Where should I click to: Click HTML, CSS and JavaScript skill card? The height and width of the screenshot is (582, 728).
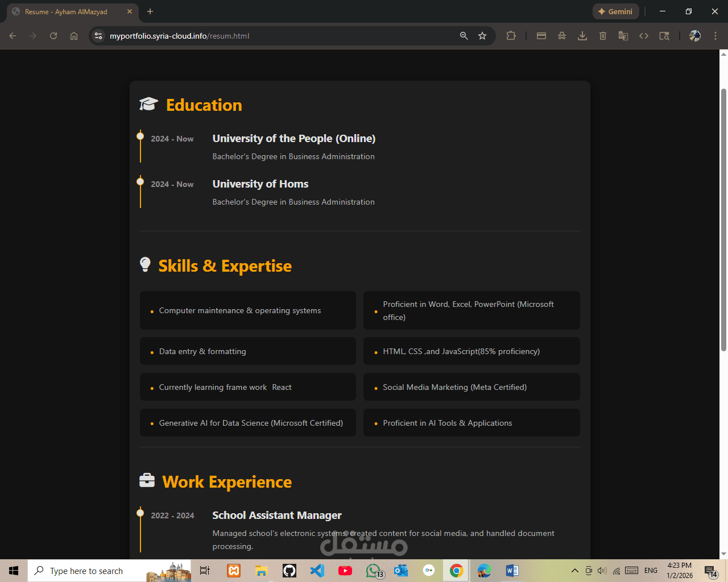(x=471, y=351)
